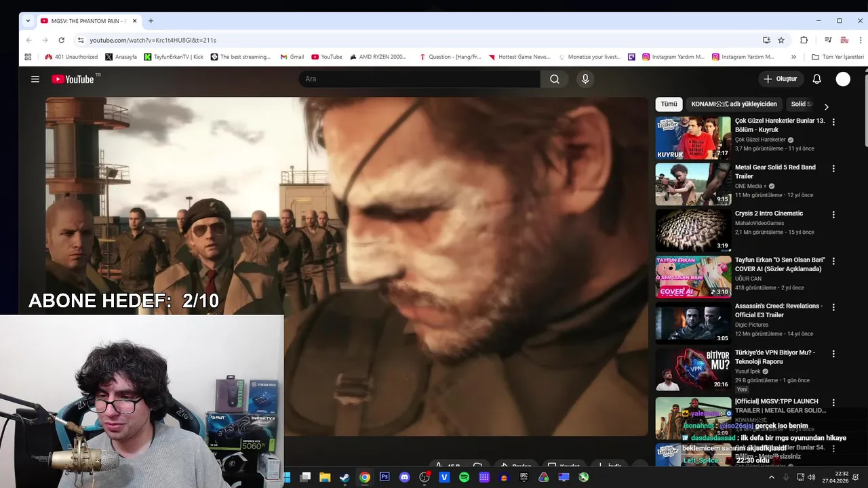Open Spotify from the taskbar
Image resolution: width=868 pixels, height=488 pixels.
pyautogui.click(x=465, y=477)
